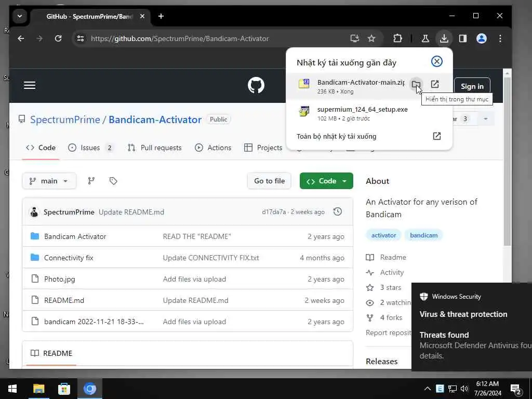
Task: Open Bandicam-Activator repository link
Action: click(x=155, y=119)
